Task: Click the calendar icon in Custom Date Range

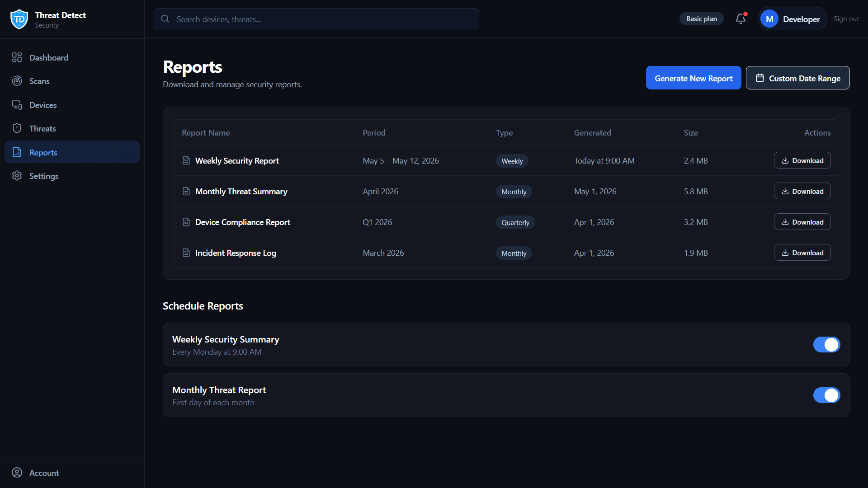Action: point(760,78)
